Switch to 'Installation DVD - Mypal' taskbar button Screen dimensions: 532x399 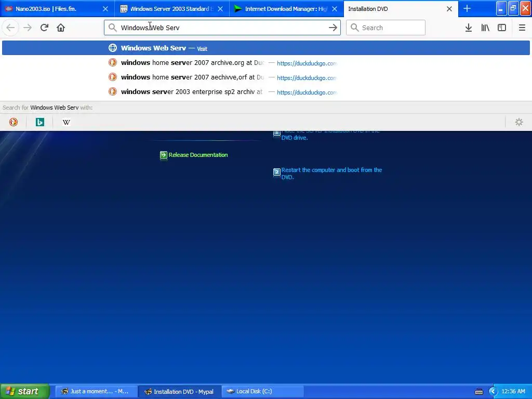tap(180, 391)
